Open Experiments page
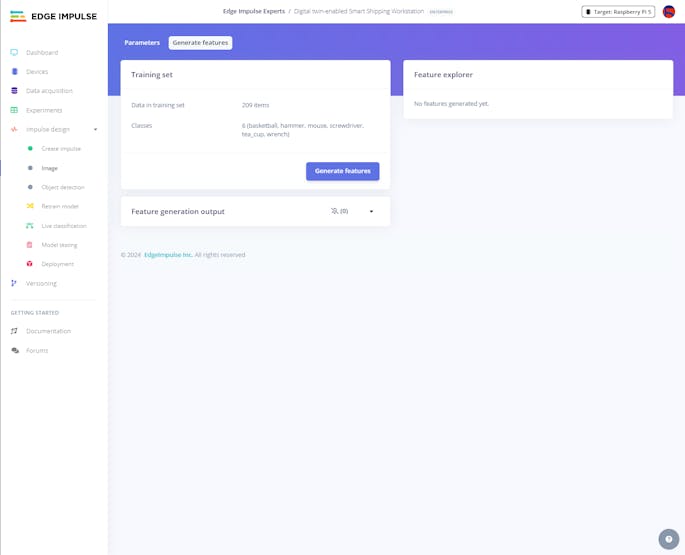This screenshot has height=555, width=685. [44, 110]
